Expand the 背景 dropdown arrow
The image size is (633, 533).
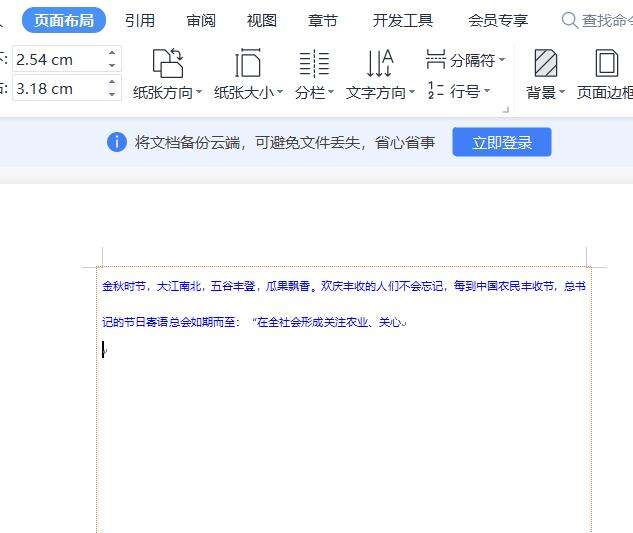(x=562, y=92)
